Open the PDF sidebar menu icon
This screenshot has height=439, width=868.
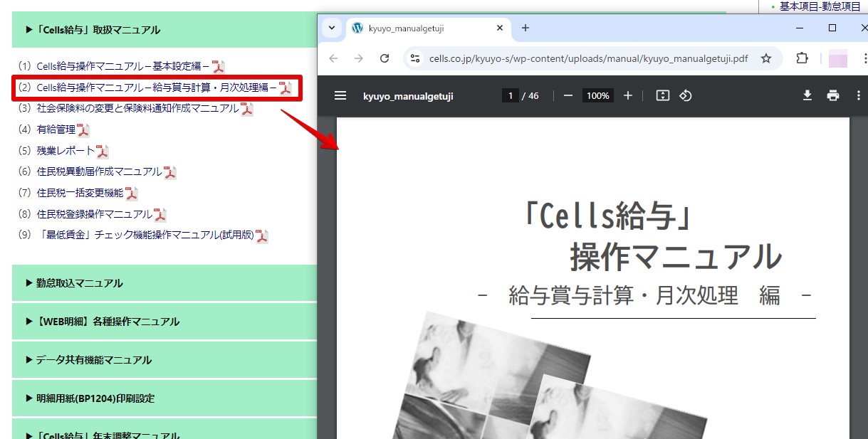(x=340, y=95)
